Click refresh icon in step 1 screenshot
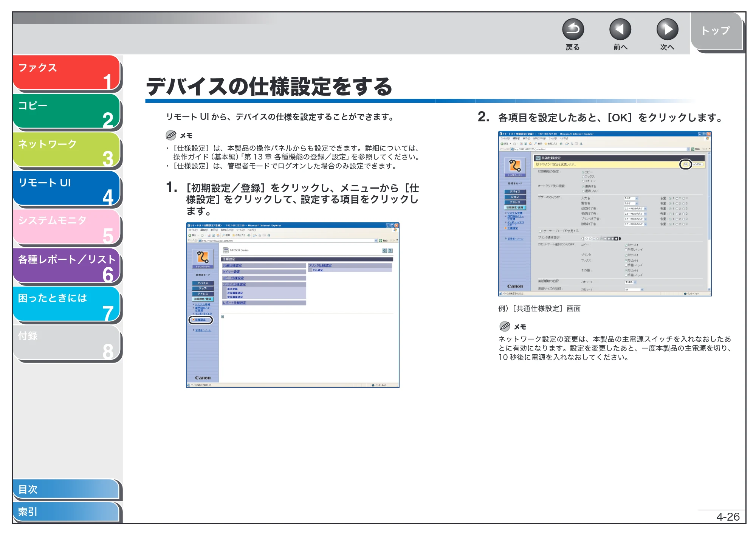Viewport: 756px width, 535px height. click(x=384, y=251)
